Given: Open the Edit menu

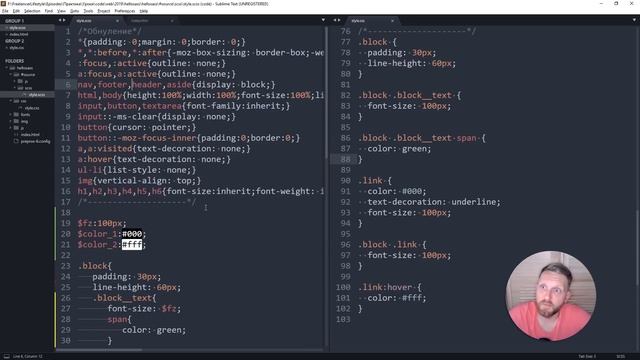Looking at the screenshot, I should pyautogui.click(x=16, y=11).
